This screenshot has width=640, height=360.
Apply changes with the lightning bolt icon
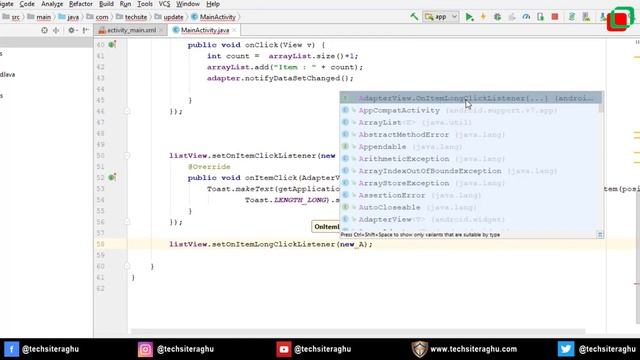coord(483,17)
